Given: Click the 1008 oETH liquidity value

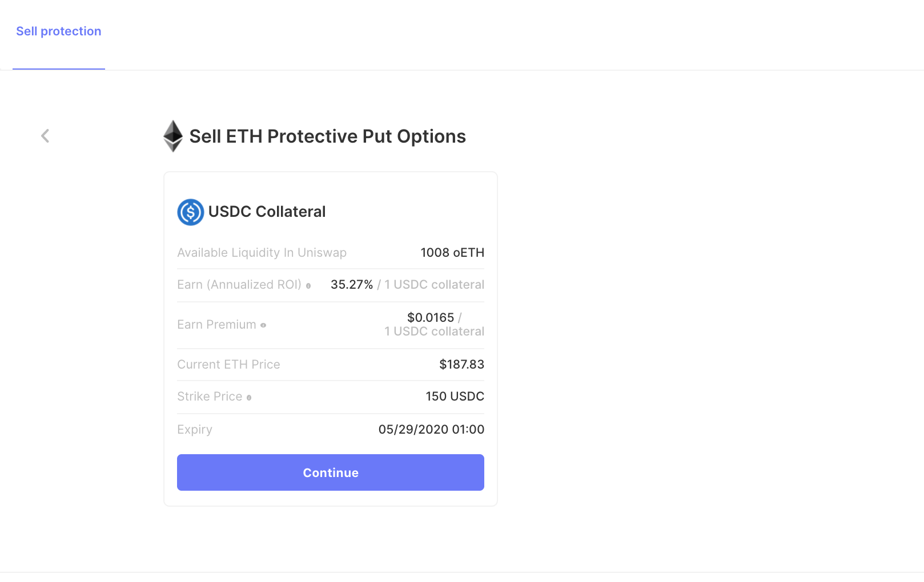Looking at the screenshot, I should tap(452, 253).
